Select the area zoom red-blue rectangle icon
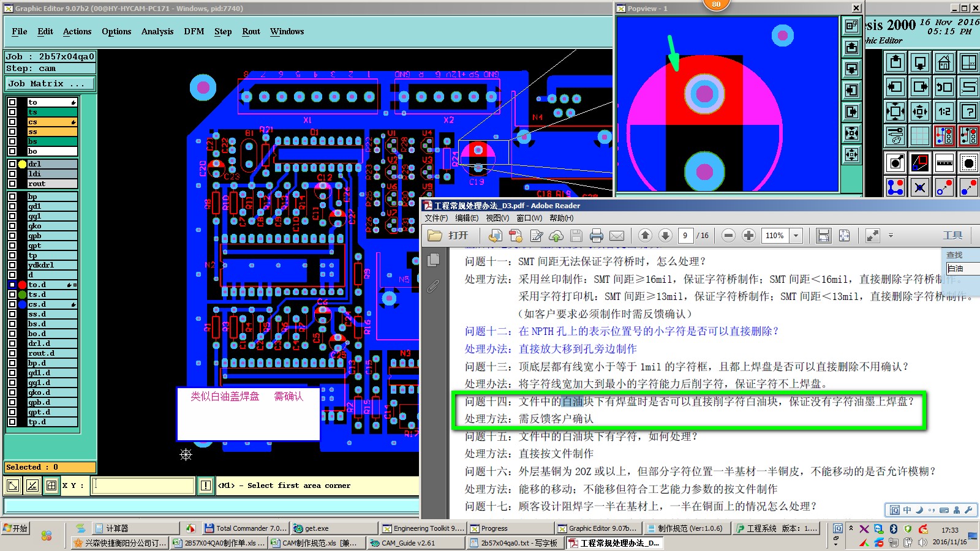 coord(920,163)
